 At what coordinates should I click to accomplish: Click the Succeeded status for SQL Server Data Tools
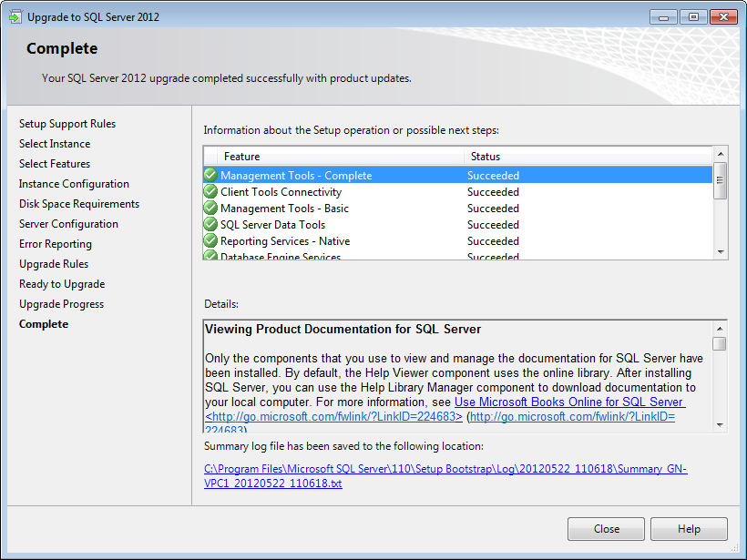pos(493,224)
